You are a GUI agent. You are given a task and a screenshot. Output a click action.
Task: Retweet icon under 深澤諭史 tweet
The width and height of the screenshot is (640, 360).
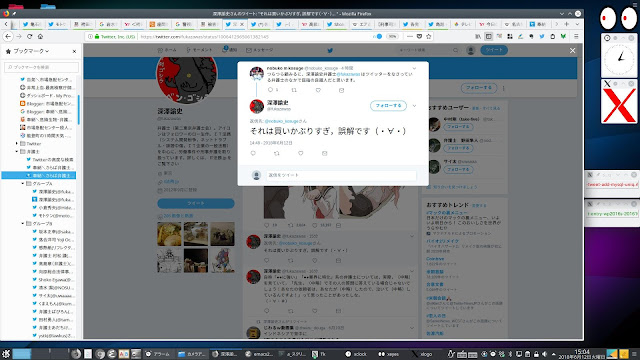pos(277,153)
